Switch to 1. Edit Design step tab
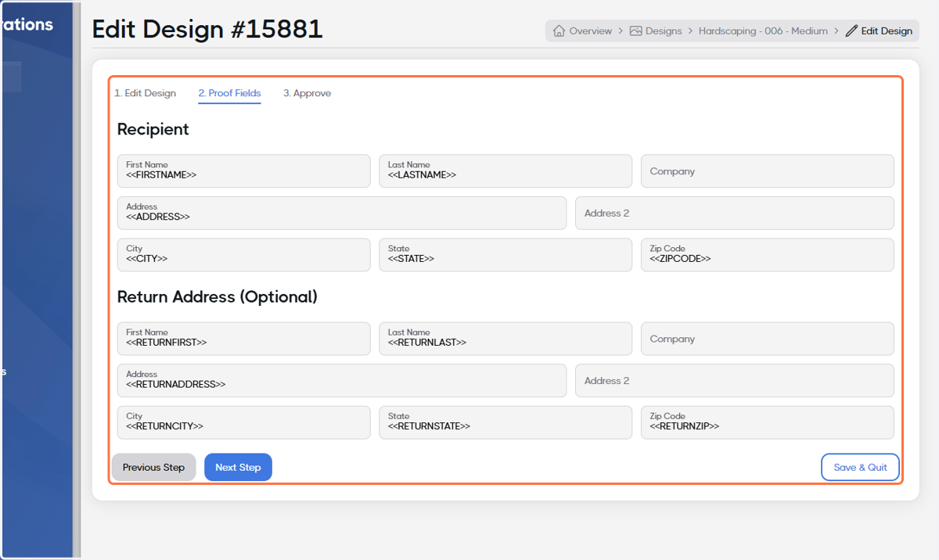The height and width of the screenshot is (560, 939). point(146,93)
